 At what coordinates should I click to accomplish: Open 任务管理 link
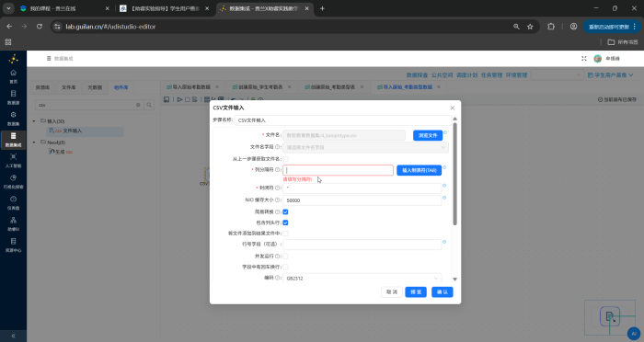491,75
